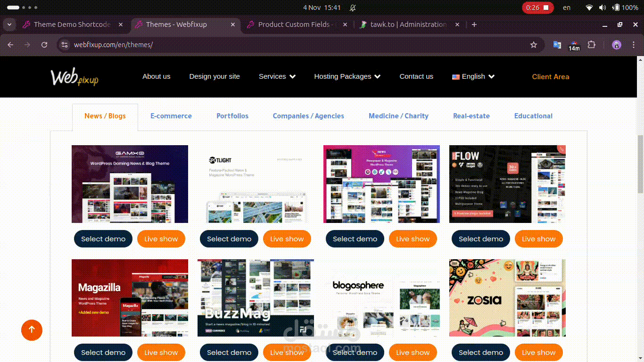Screen dimensions: 644x362
Task: Open the Wi-Fi network indicator
Action: pos(589,8)
